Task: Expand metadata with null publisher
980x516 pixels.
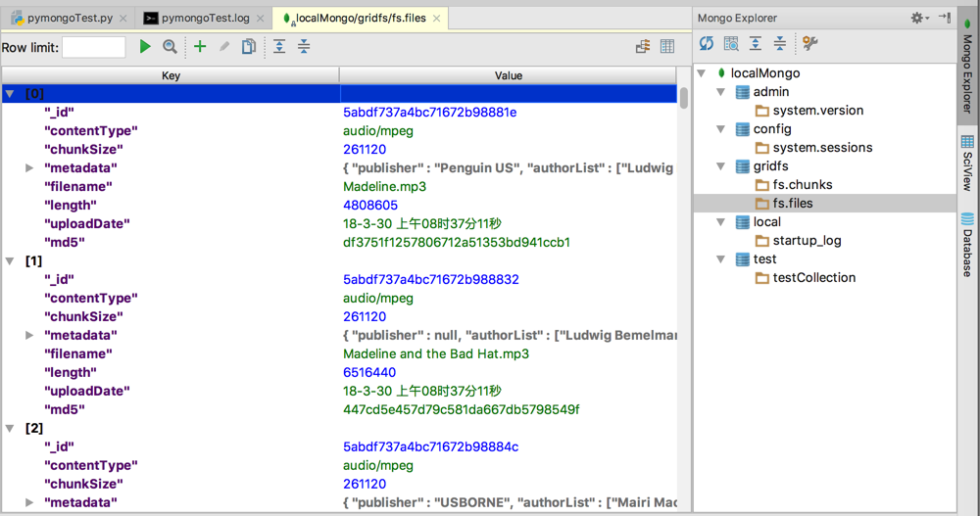Action: (x=29, y=336)
